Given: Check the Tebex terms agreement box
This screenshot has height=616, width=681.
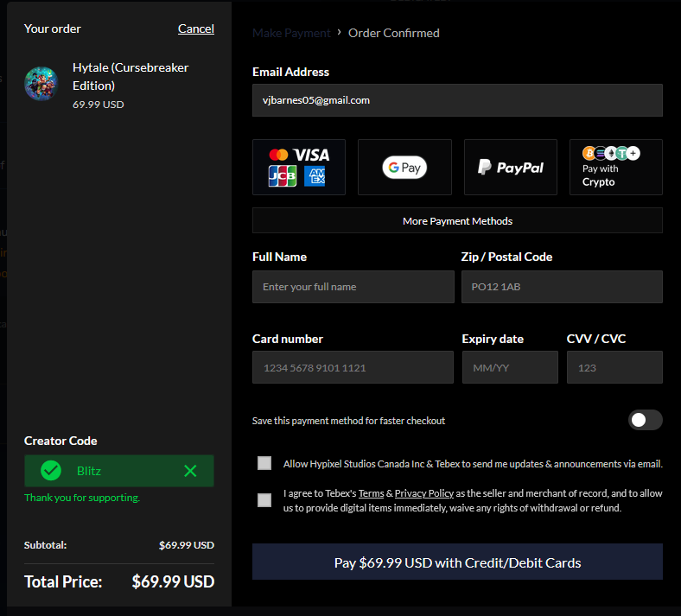Looking at the screenshot, I should [x=264, y=500].
